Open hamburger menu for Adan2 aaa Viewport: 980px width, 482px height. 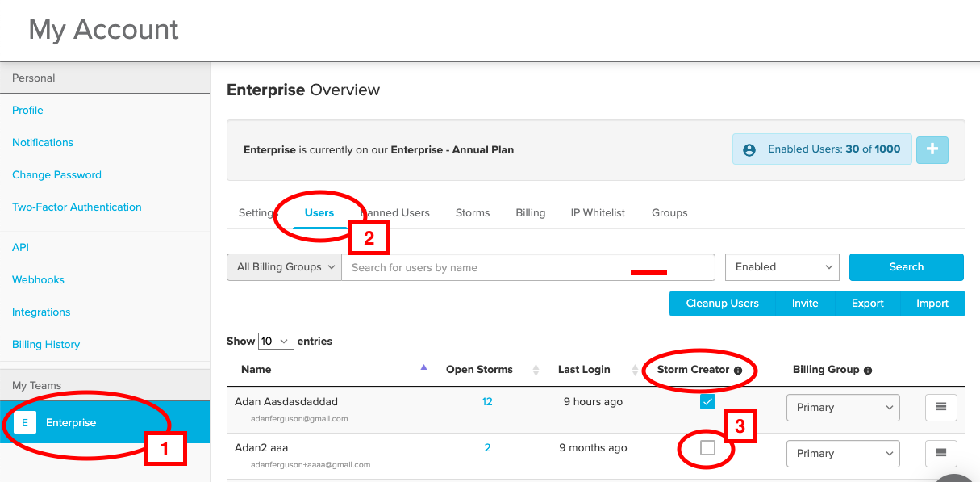coord(940,453)
